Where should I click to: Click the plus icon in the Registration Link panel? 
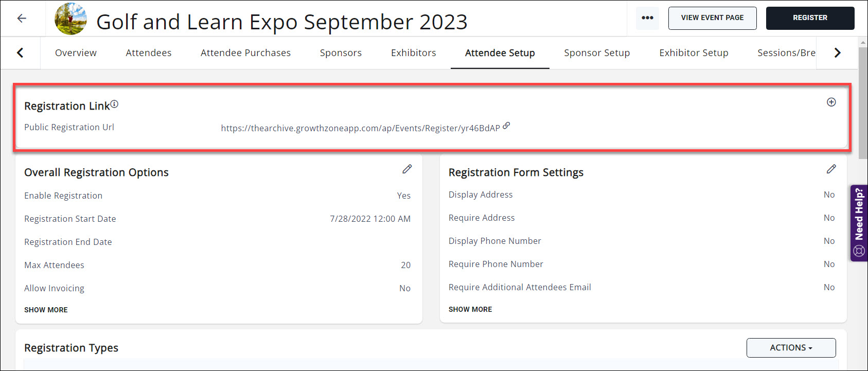coord(831,102)
